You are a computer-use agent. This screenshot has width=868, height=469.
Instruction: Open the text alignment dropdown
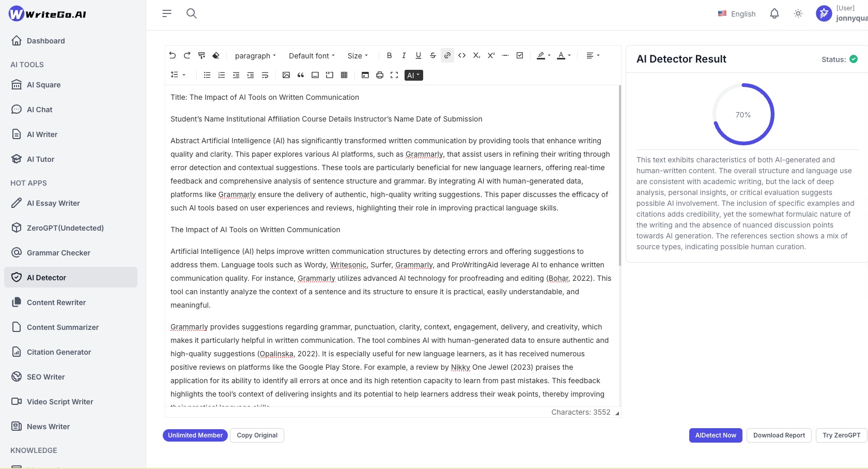pyautogui.click(x=593, y=55)
